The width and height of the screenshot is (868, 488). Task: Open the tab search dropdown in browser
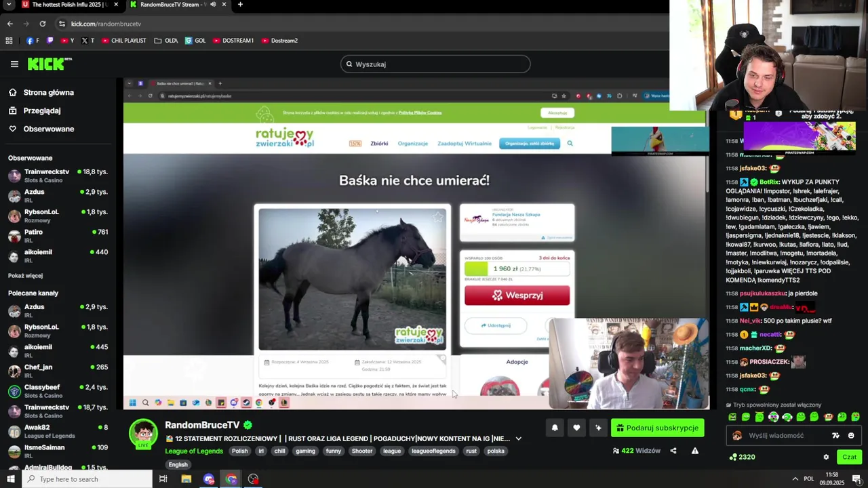[9, 5]
